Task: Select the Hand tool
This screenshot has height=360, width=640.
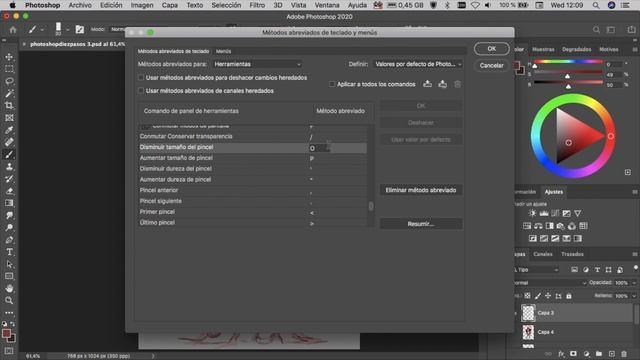Action: click(x=9, y=289)
